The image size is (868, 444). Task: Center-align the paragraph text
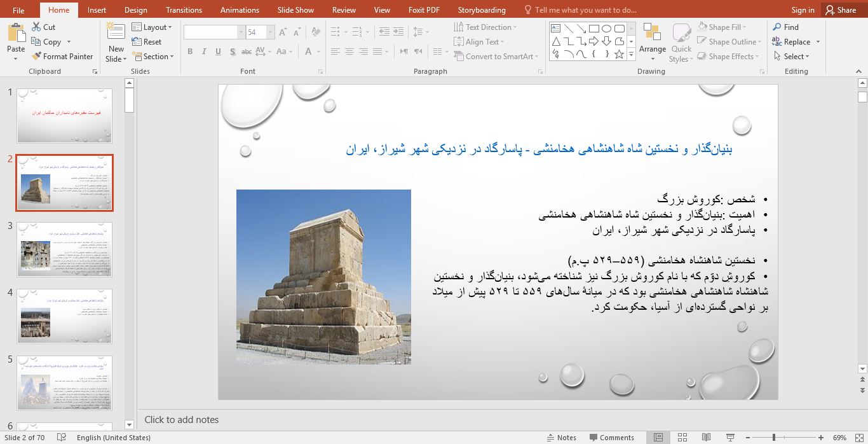(349, 52)
